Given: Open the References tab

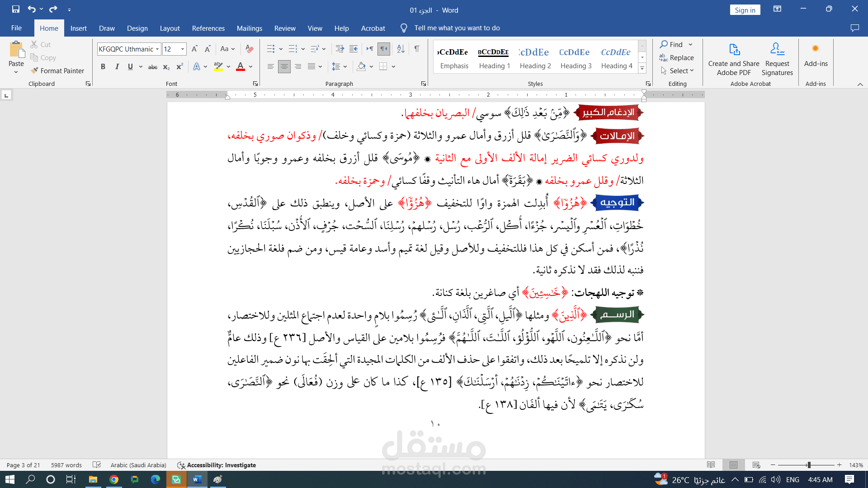Looking at the screenshot, I should (x=208, y=28).
